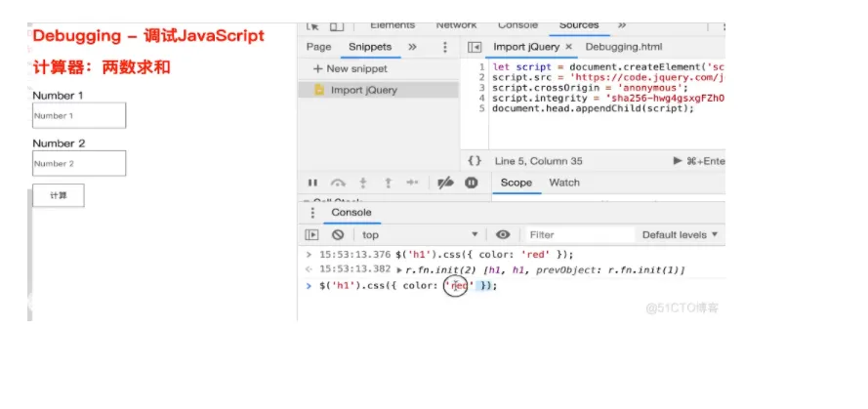This screenshot has width=868, height=409.
Task: Show more navigator tabs chevron
Action: [412, 47]
